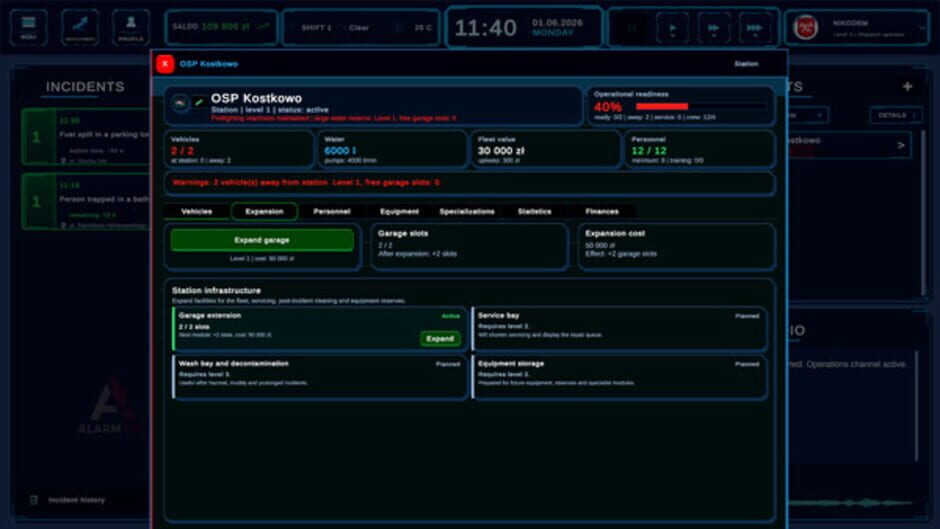The width and height of the screenshot is (940, 529).
Task: Select the Service bay infrastructure card
Action: [619, 329]
